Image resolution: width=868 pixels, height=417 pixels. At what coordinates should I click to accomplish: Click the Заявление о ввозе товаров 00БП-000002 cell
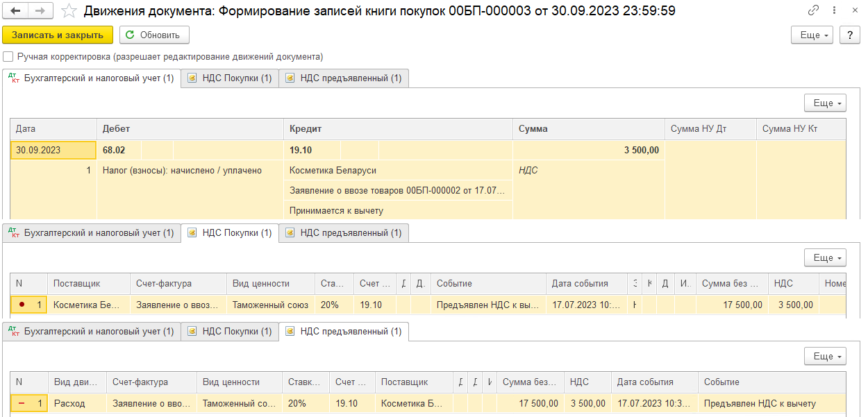[x=398, y=190]
